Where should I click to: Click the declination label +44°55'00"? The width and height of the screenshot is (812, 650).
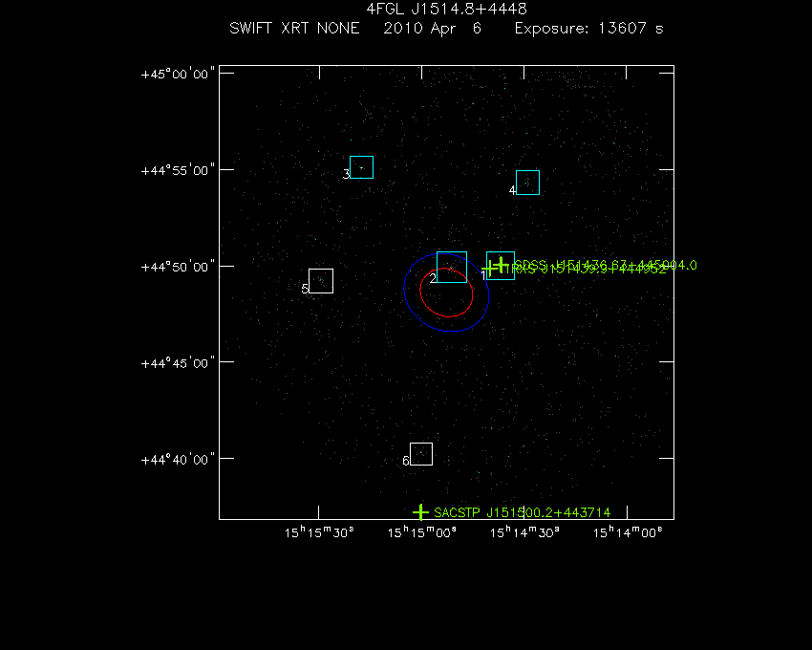pyautogui.click(x=178, y=170)
